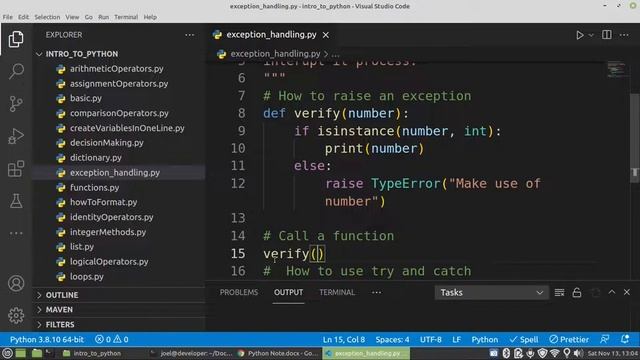The image size is (640, 360).
Task: Open the Edit menu
Action: [x=23, y=17]
